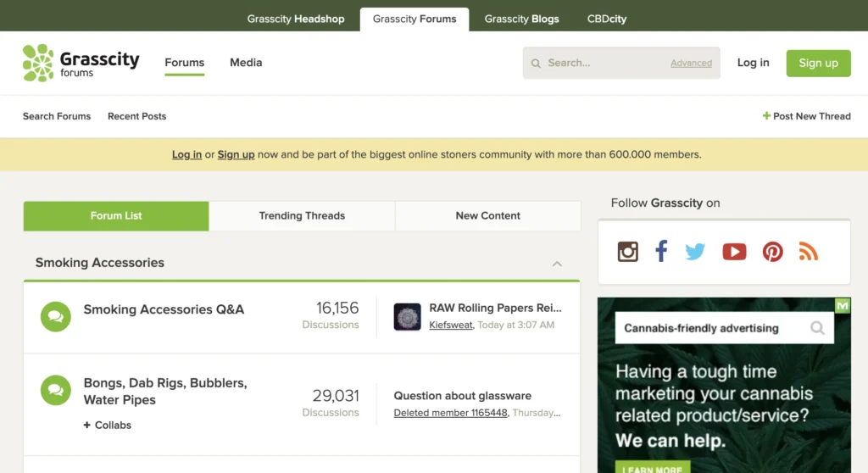Click Today at 3:07 AM timestamp

pyautogui.click(x=515, y=326)
